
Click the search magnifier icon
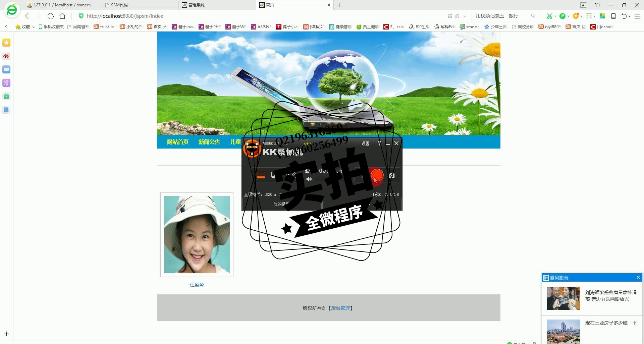(x=533, y=16)
